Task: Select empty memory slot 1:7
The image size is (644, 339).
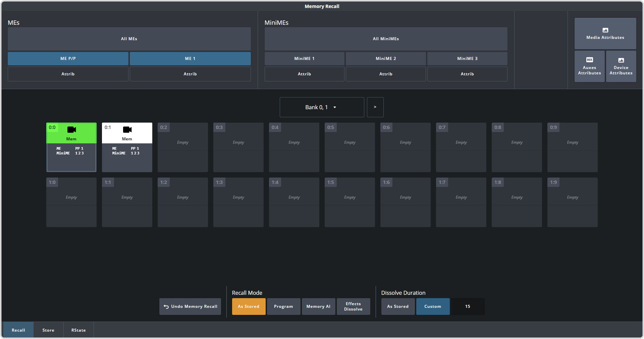Action: point(461,202)
